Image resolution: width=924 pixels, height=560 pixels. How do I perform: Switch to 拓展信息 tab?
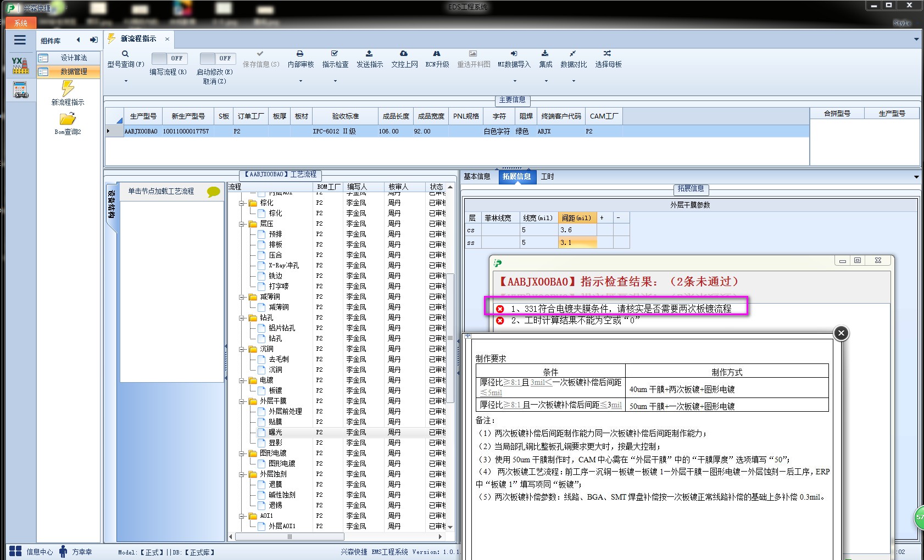click(516, 176)
